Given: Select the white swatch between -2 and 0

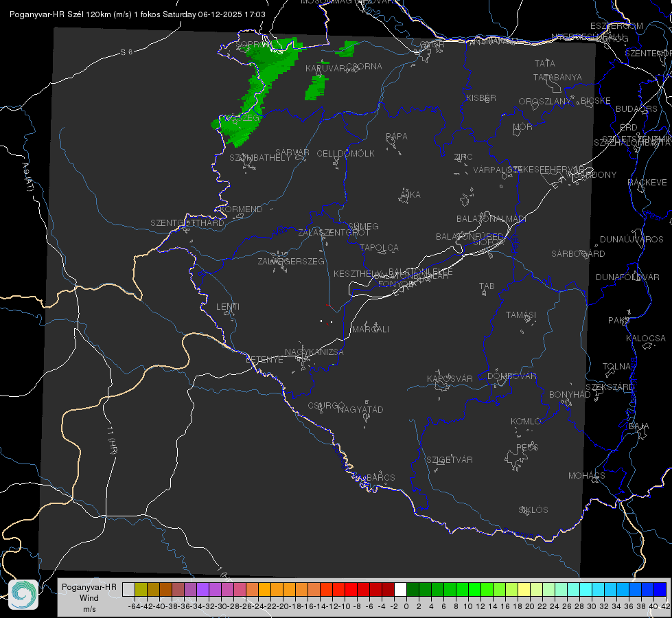Looking at the screenshot, I should (x=400, y=589).
